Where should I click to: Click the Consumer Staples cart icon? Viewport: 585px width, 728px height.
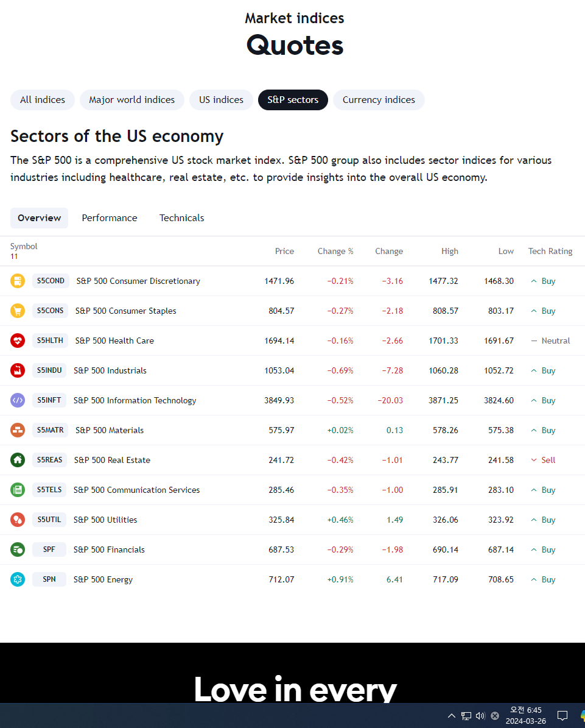pyautogui.click(x=18, y=311)
